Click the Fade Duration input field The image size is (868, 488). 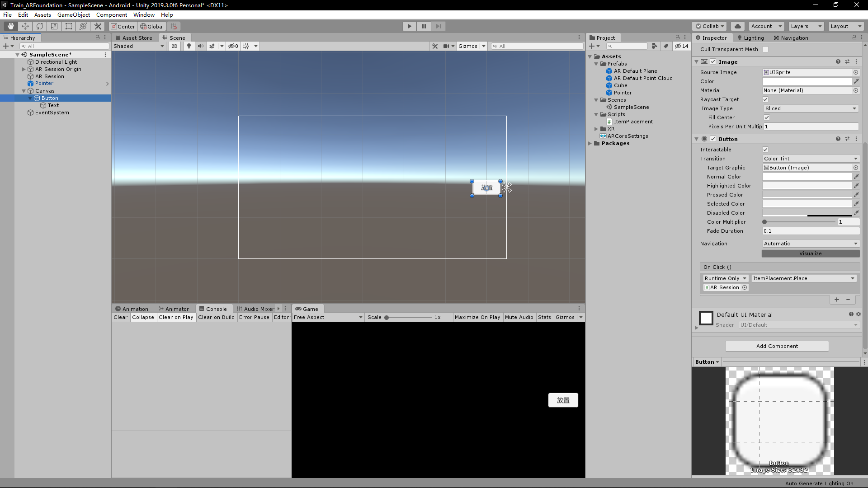811,231
